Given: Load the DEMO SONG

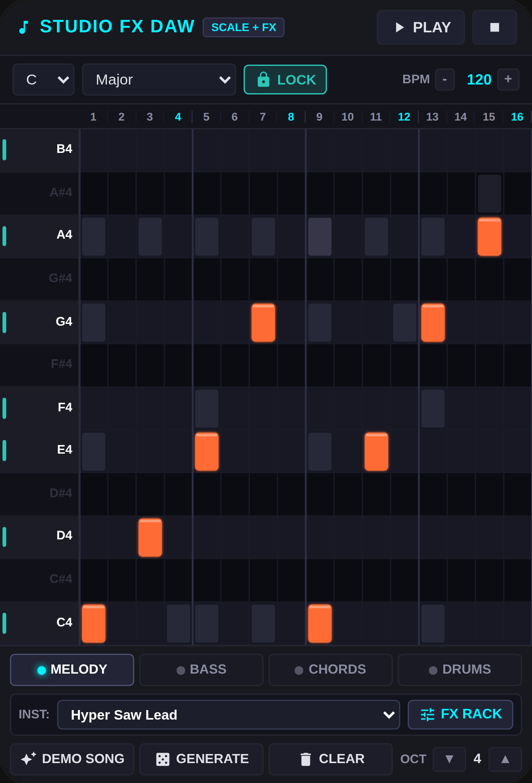Looking at the screenshot, I should 72,759.
